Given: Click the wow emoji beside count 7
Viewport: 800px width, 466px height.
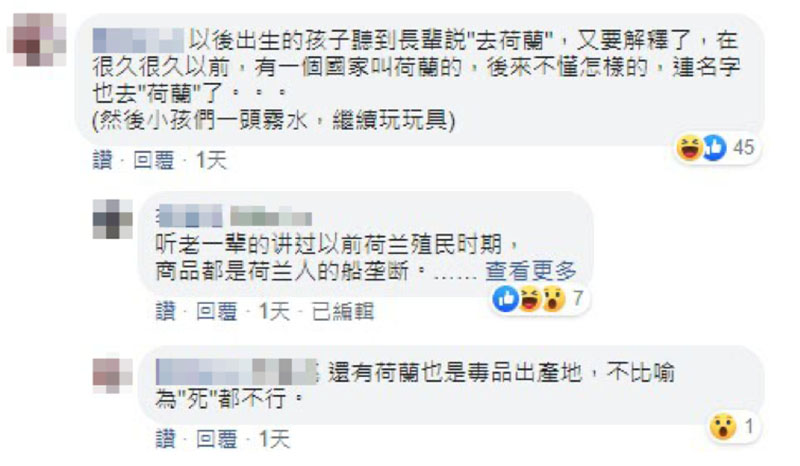Looking at the screenshot, I should 554,299.
